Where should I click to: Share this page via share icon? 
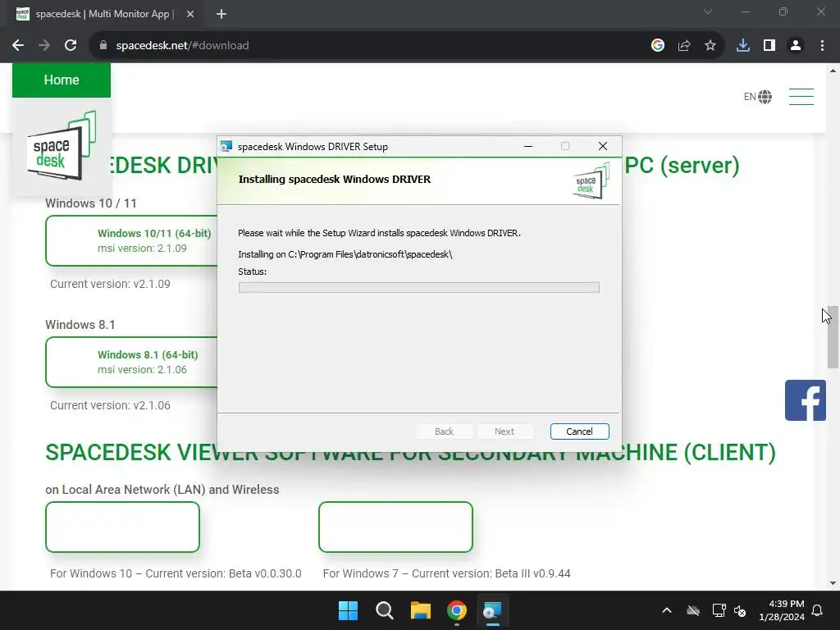click(684, 46)
